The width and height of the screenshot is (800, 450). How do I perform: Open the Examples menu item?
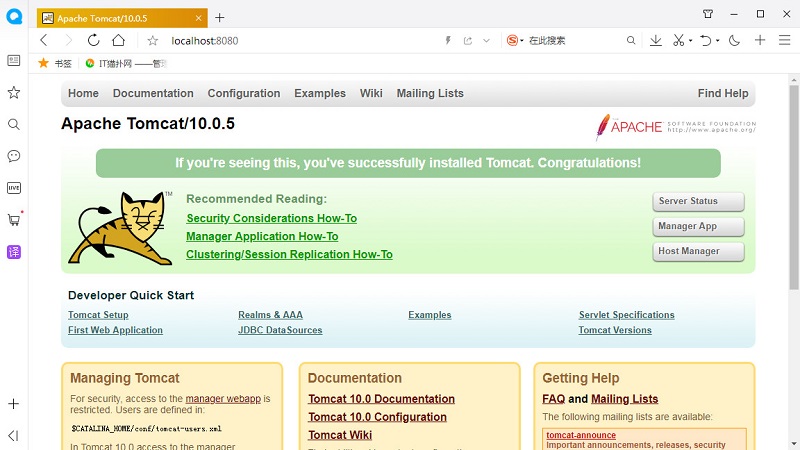pyautogui.click(x=320, y=93)
